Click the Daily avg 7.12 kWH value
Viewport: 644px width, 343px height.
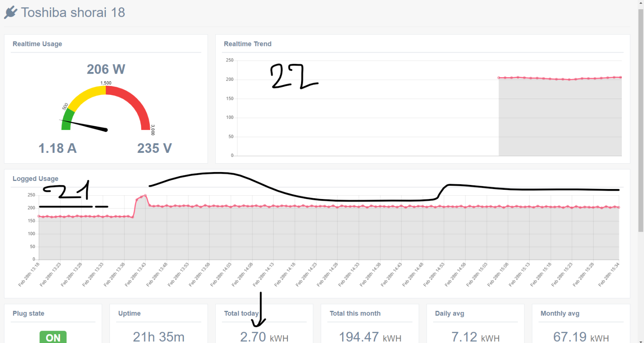pos(475,337)
